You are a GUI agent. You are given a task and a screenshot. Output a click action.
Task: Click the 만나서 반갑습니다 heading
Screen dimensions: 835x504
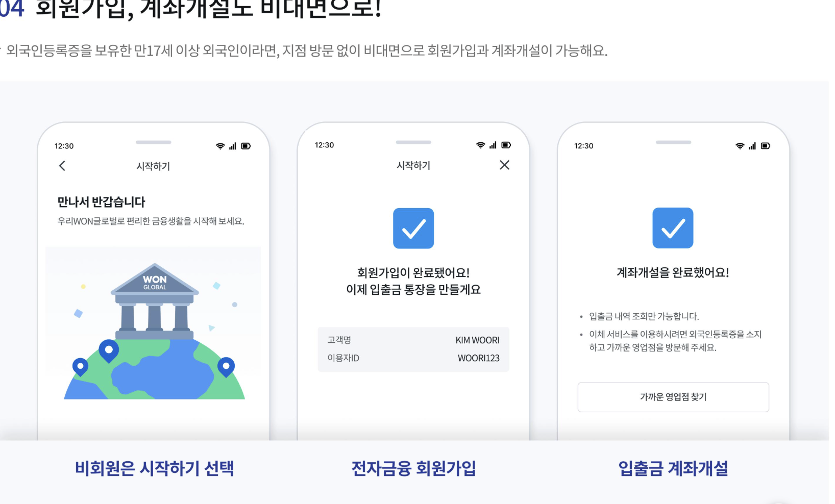101,202
